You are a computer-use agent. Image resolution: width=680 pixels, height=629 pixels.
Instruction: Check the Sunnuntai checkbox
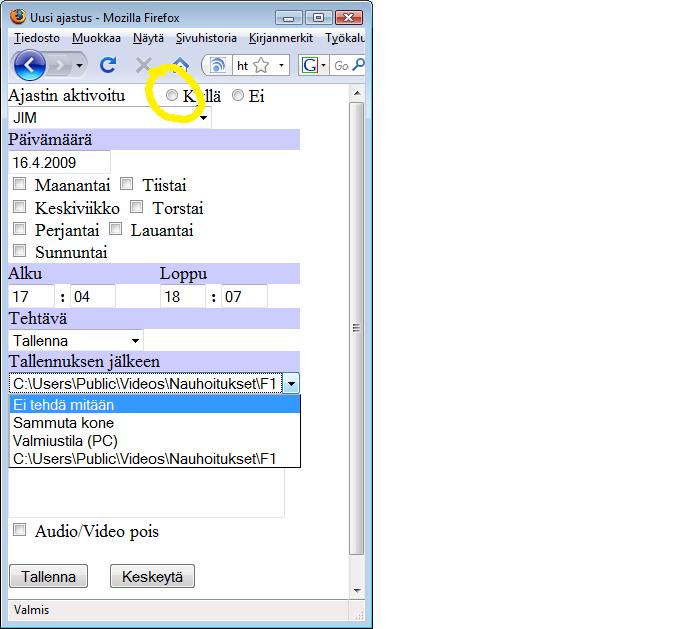[x=20, y=251]
